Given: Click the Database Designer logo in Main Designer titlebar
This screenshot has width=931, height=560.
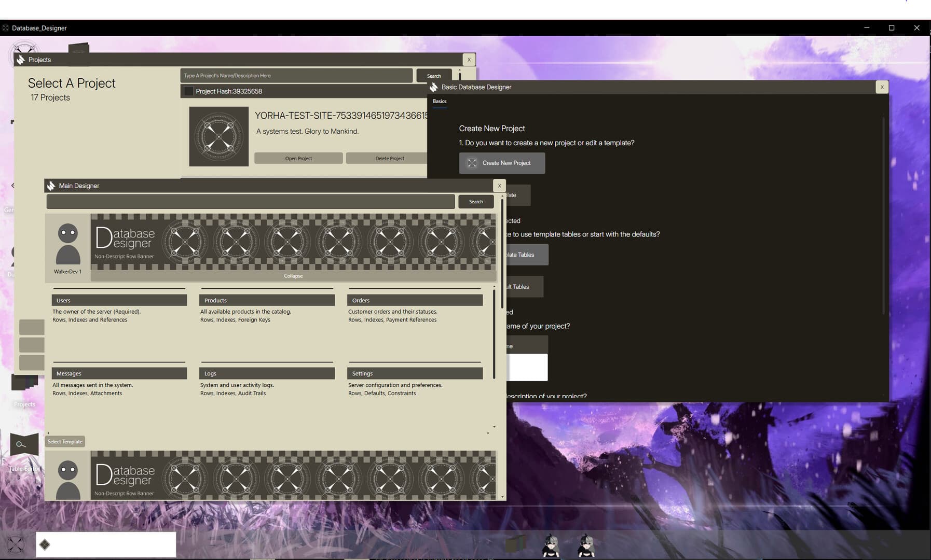Looking at the screenshot, I should point(51,185).
